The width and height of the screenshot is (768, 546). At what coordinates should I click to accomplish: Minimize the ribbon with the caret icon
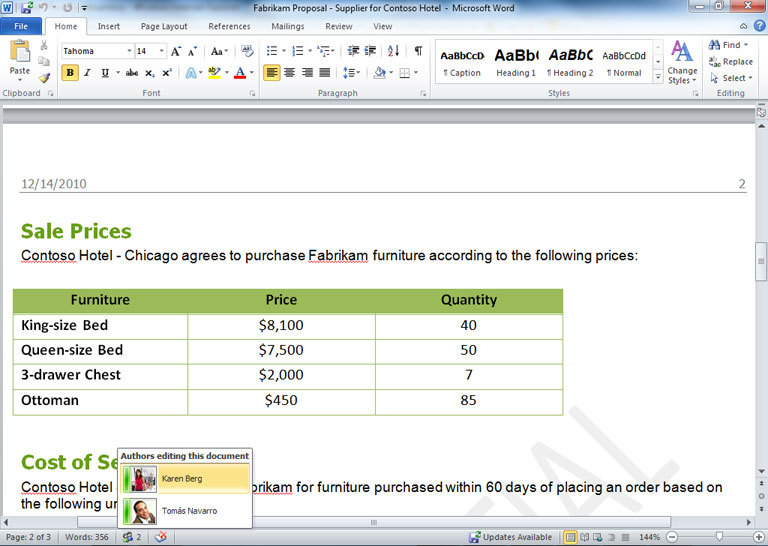(744, 26)
